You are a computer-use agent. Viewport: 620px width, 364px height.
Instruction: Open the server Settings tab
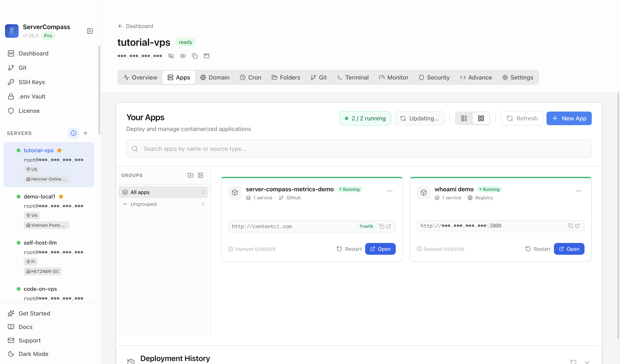tap(518, 77)
